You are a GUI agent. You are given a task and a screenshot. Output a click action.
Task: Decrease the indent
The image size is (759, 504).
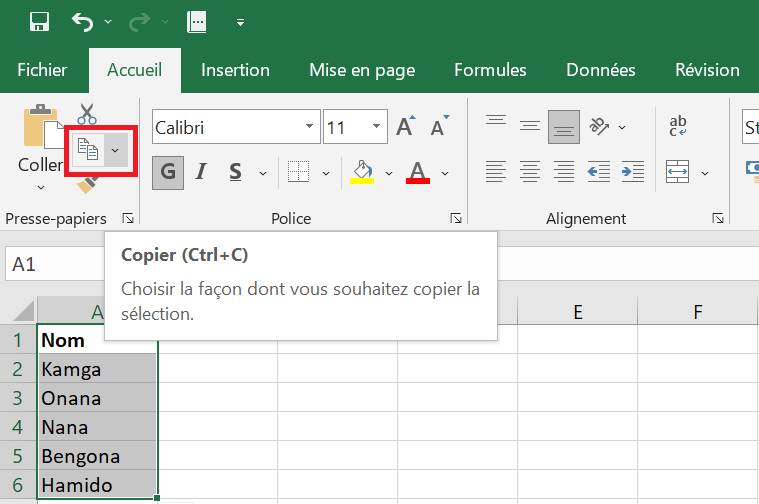(599, 172)
